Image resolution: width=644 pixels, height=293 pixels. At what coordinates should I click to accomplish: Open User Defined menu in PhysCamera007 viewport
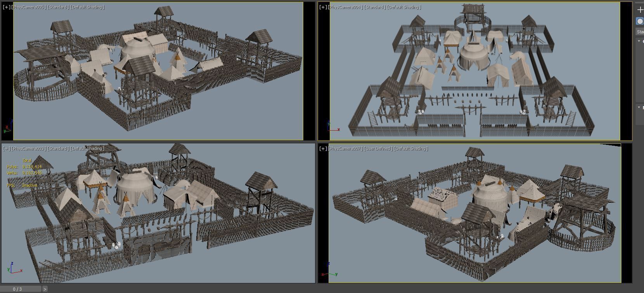tap(378, 148)
